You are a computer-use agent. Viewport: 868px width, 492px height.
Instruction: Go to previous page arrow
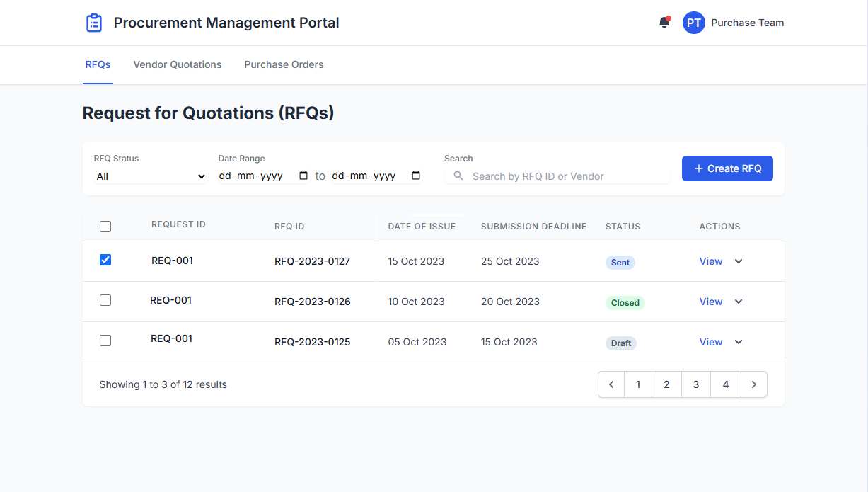(x=611, y=384)
